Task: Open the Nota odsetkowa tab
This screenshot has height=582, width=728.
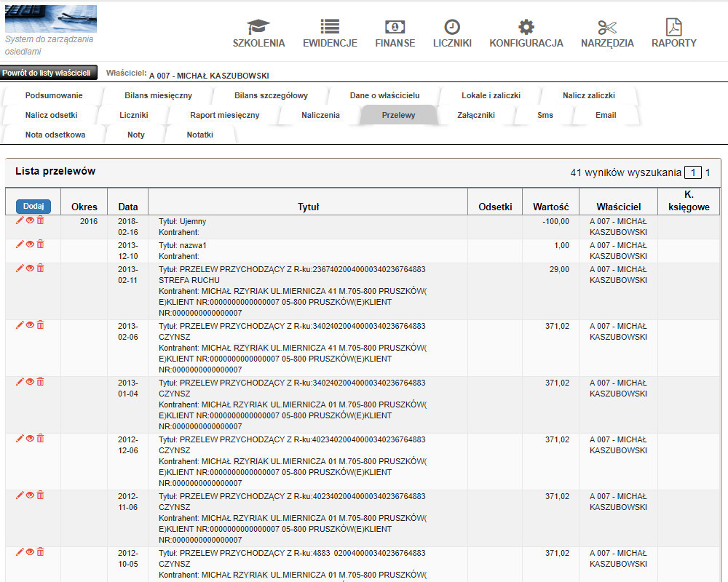Action: 55,135
